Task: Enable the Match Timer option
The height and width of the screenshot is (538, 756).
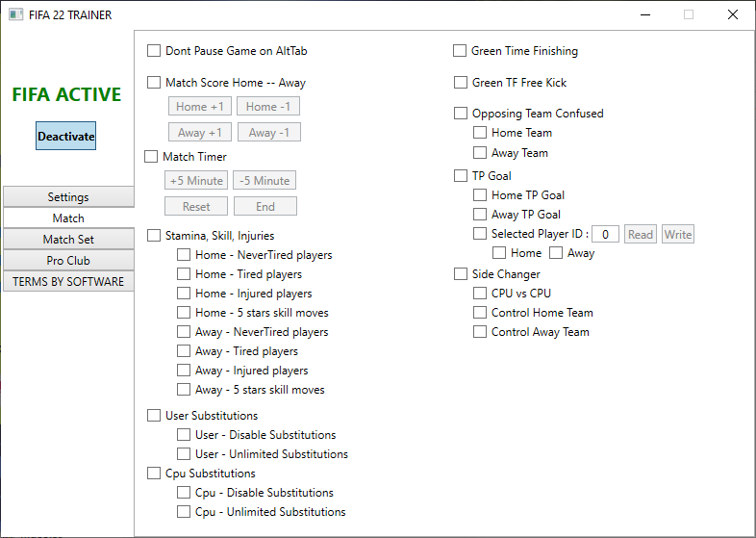Action: point(151,156)
